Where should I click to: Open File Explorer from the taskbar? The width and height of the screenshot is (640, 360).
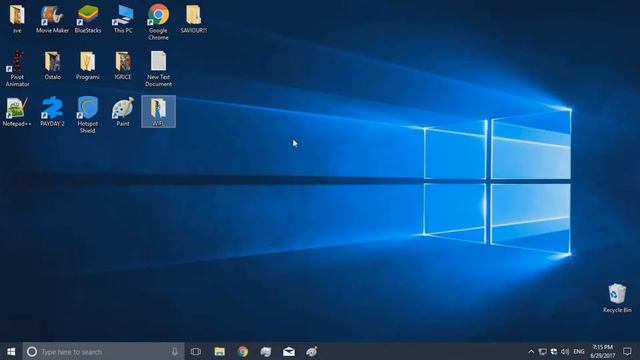coord(220,351)
